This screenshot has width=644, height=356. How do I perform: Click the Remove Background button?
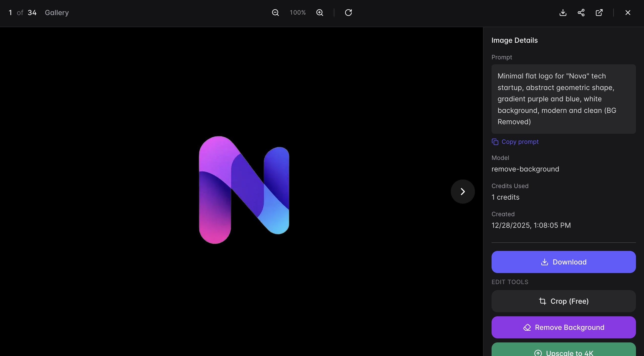[x=563, y=327]
